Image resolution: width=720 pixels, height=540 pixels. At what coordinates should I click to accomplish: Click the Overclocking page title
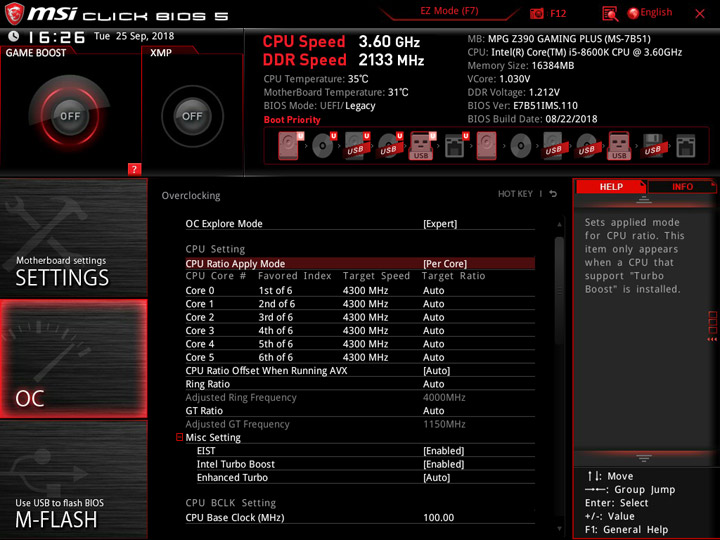[x=191, y=195]
